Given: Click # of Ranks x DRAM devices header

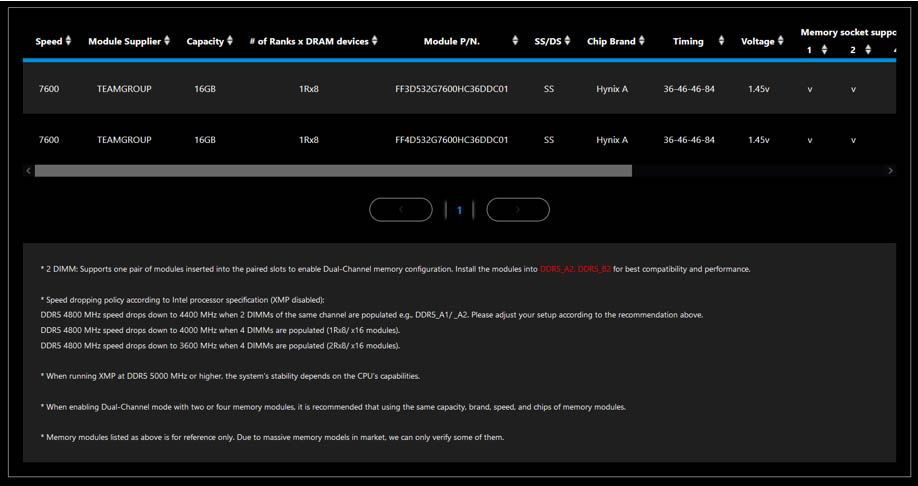Looking at the screenshot, I should (309, 42).
